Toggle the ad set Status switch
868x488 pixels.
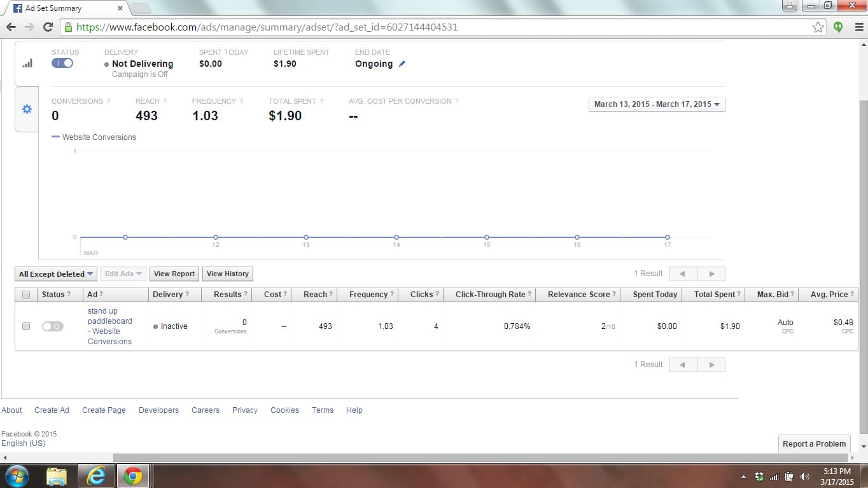tap(62, 63)
